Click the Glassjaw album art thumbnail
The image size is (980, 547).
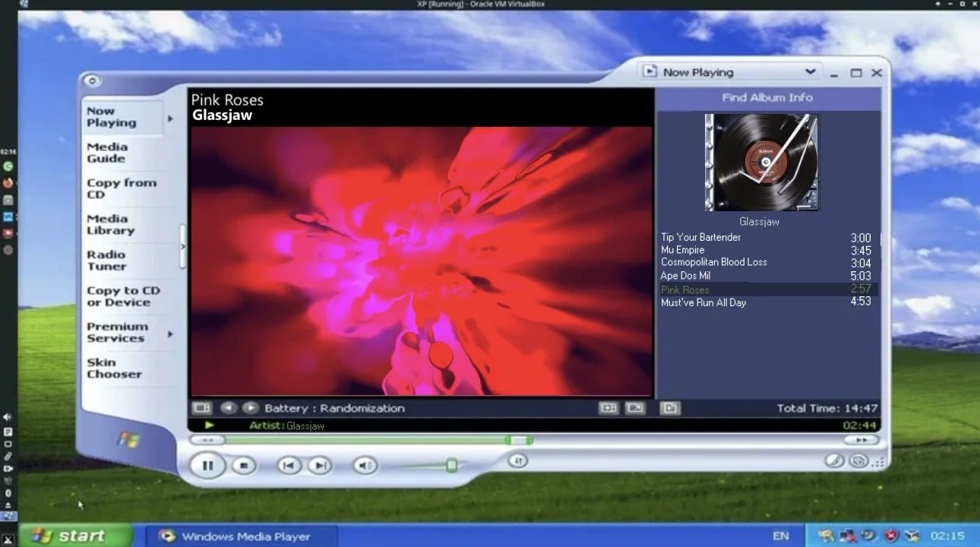(x=762, y=162)
